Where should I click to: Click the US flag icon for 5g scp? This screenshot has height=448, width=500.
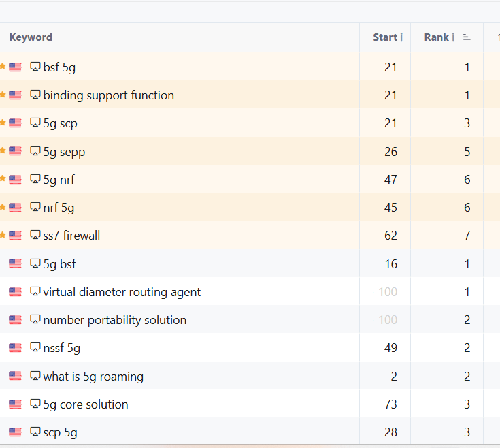15,123
